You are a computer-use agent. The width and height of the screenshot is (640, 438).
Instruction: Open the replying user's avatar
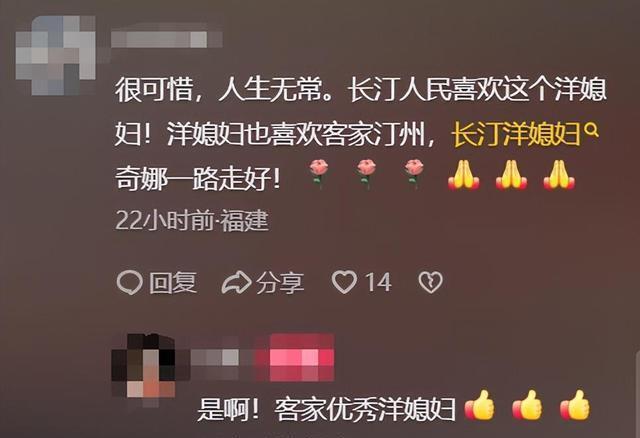pos(144,365)
